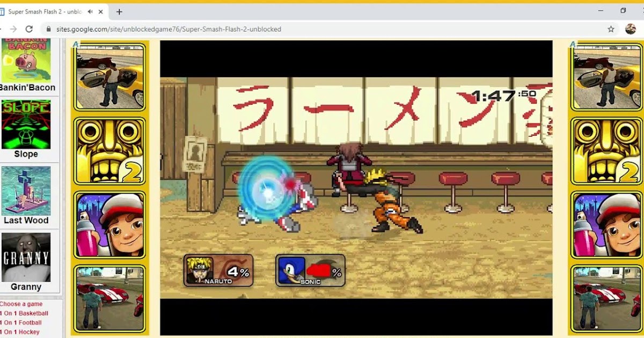
Task: Click the browser forward arrow
Action: tap(13, 29)
